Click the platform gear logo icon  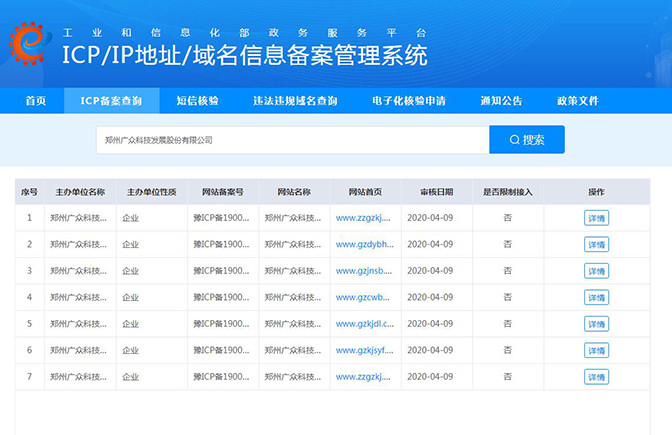coord(31,41)
